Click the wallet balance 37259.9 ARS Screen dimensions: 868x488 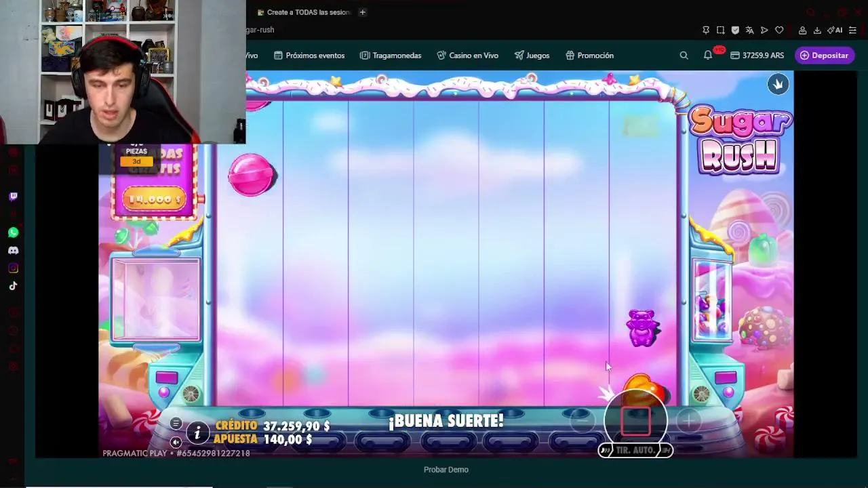(757, 56)
